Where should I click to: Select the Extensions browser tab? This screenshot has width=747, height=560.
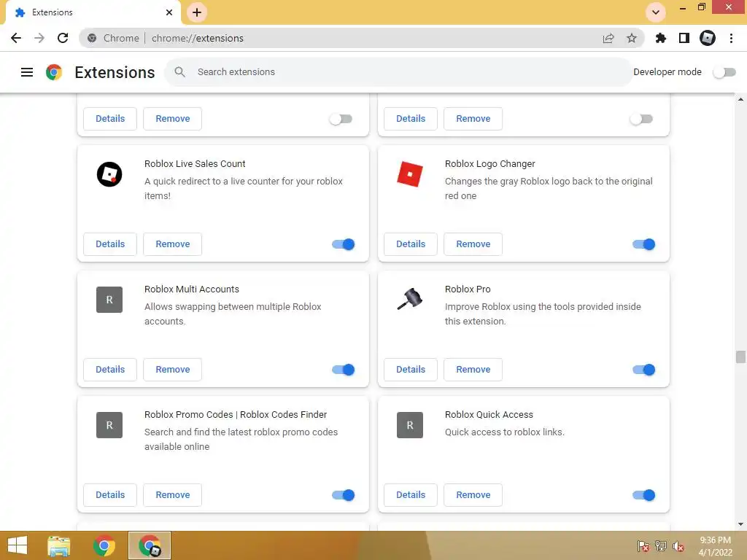pos(93,12)
